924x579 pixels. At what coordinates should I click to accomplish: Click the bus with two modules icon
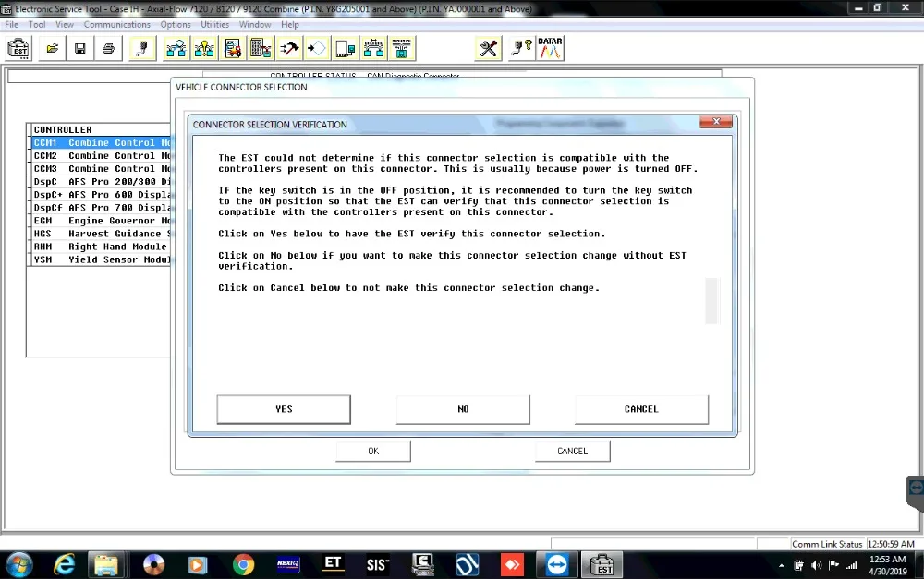(x=373, y=48)
